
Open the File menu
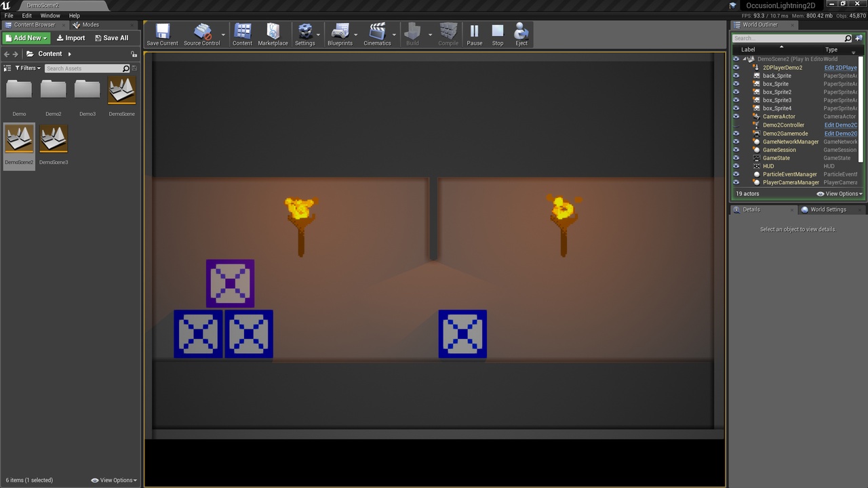tap(9, 16)
